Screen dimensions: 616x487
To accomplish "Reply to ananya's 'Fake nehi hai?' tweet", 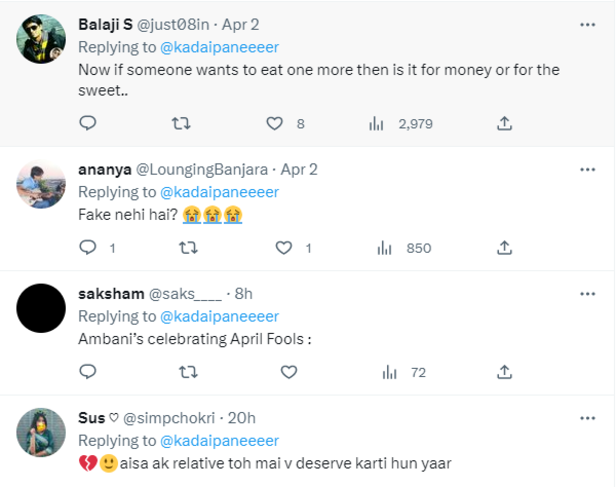I will coord(88,248).
